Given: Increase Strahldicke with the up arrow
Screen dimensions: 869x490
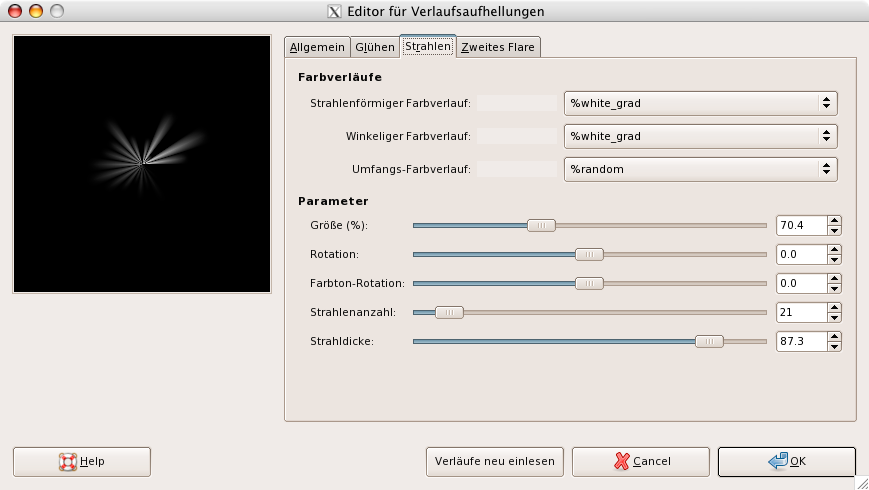Looking at the screenshot, I should (834, 337).
